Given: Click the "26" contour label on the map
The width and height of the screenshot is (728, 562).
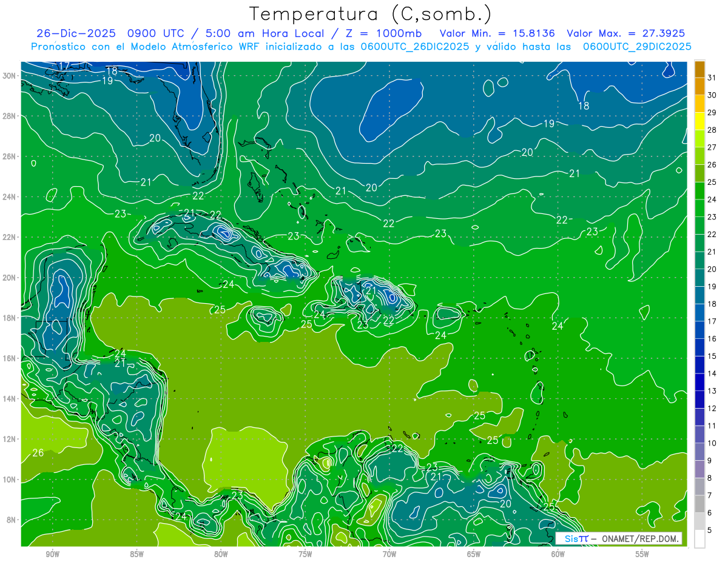Looking at the screenshot, I should coord(38,453).
